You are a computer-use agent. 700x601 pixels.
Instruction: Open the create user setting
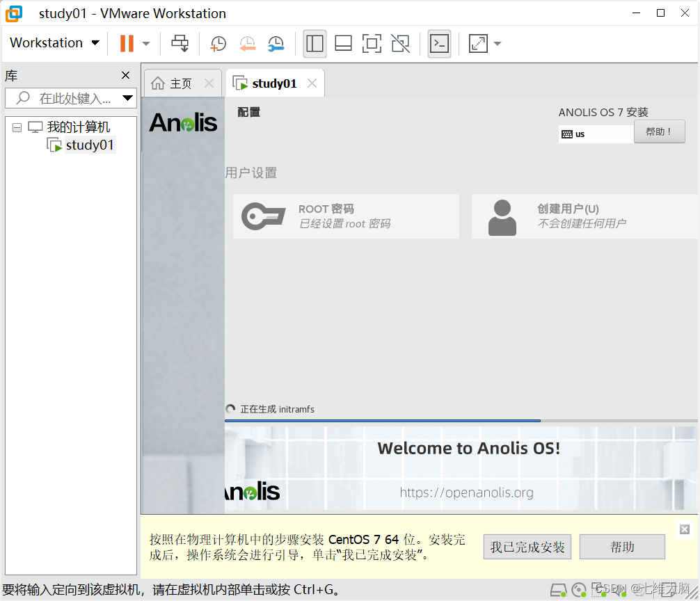(584, 216)
